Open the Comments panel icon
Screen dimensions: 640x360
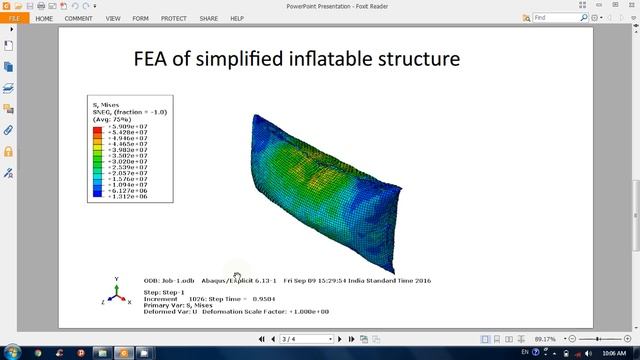[8, 109]
